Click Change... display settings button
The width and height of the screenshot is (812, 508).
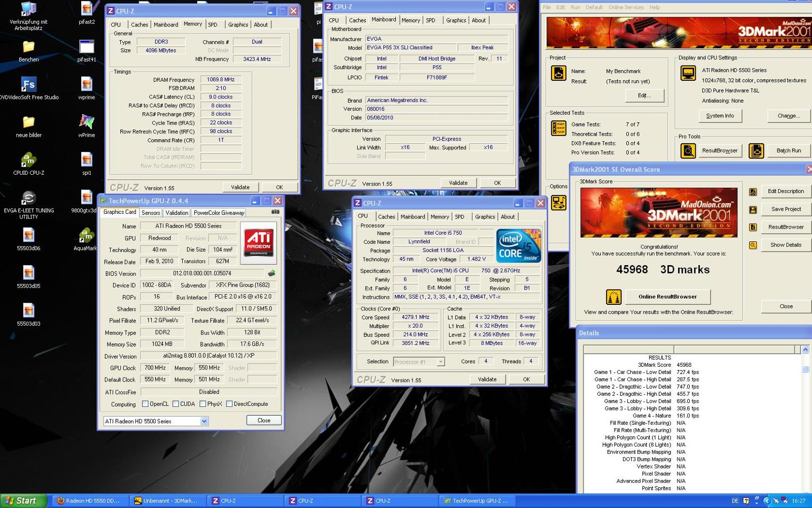pos(789,116)
